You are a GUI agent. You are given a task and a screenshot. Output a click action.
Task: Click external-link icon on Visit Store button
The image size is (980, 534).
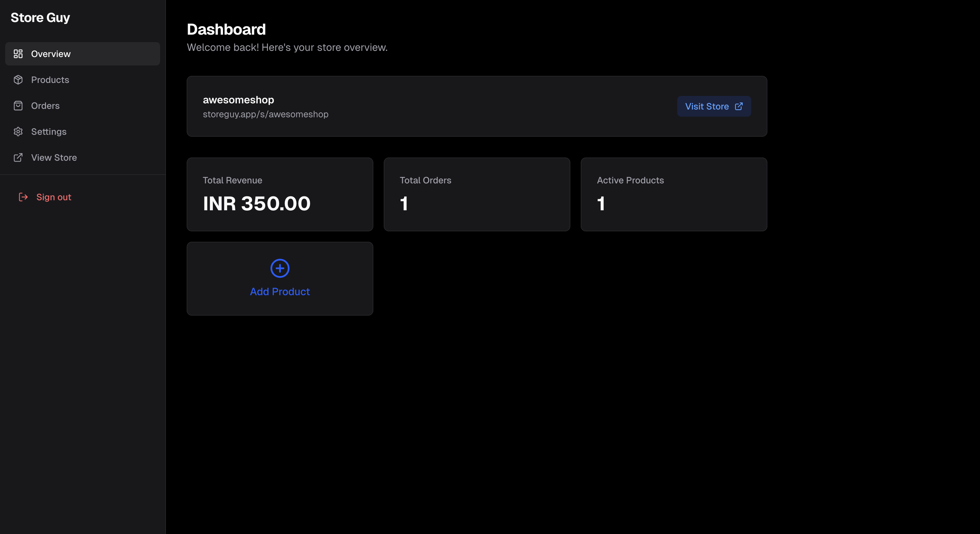[x=739, y=106]
